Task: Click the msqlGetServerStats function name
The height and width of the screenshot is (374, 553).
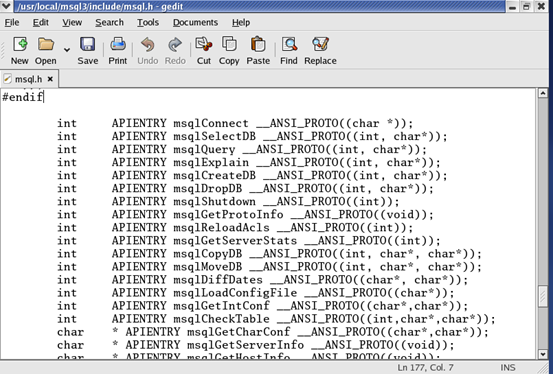Action: (x=235, y=241)
